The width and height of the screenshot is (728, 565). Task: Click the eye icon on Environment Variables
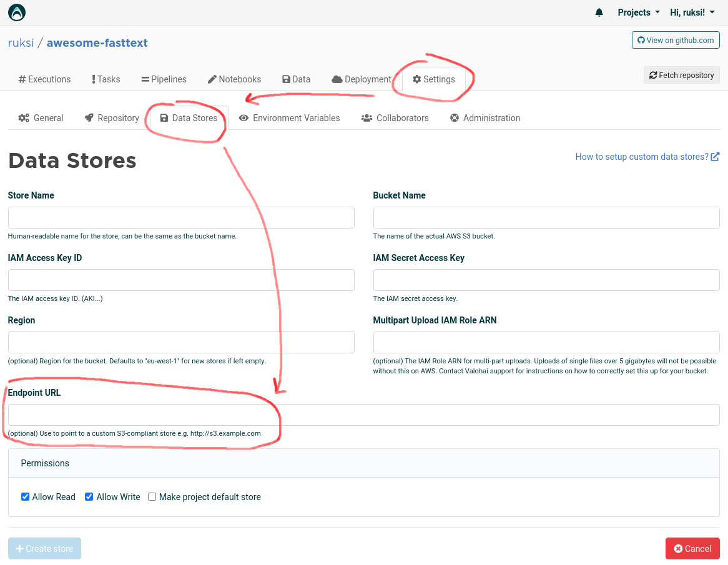244,118
